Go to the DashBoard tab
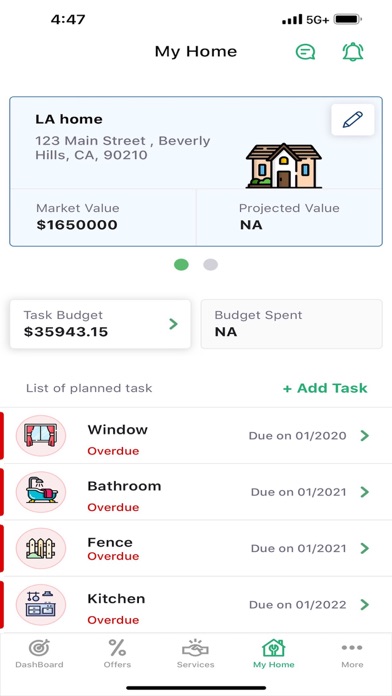Image resolution: width=392 pixels, height=696 pixels. (39, 654)
